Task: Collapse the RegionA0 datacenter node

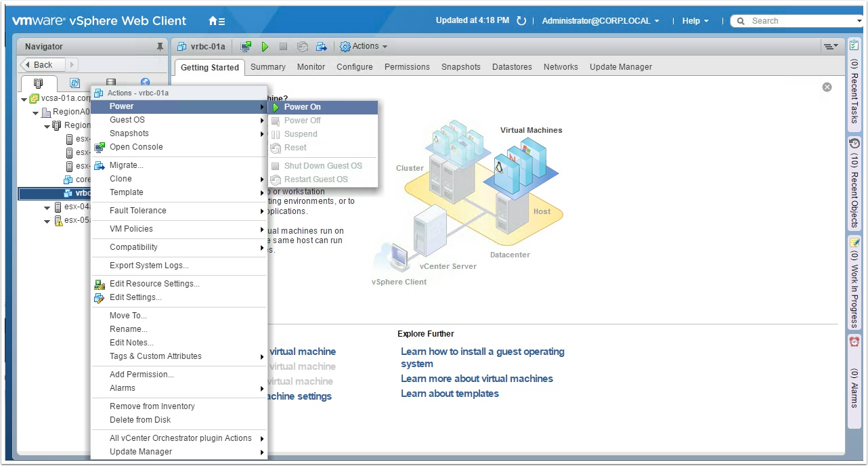Action: click(x=36, y=112)
